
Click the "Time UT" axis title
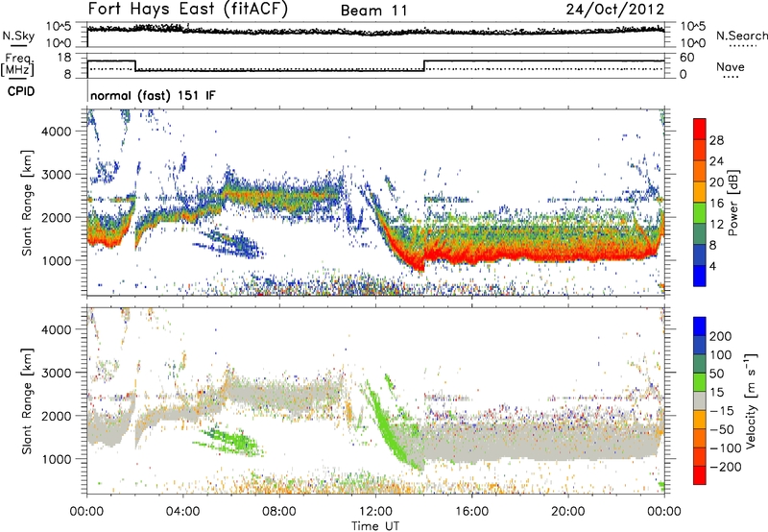(375, 525)
